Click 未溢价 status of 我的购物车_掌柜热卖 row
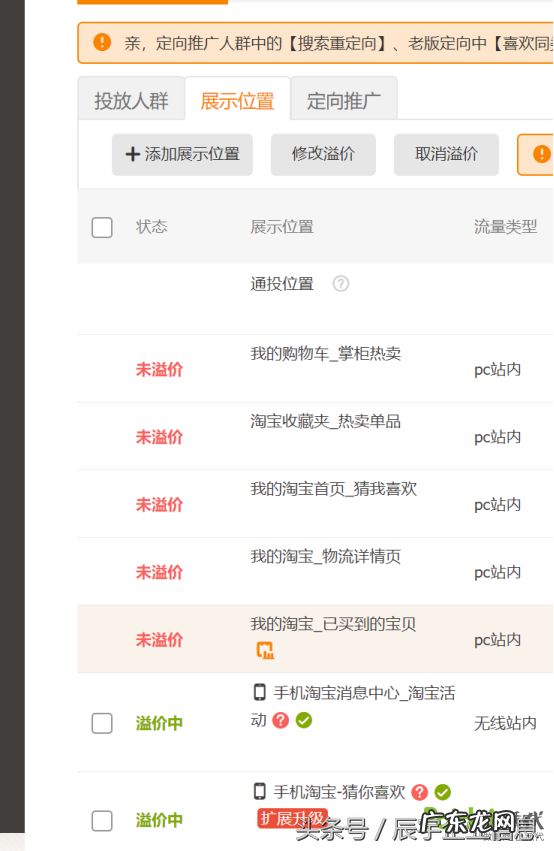This screenshot has height=851, width=554. tap(159, 370)
